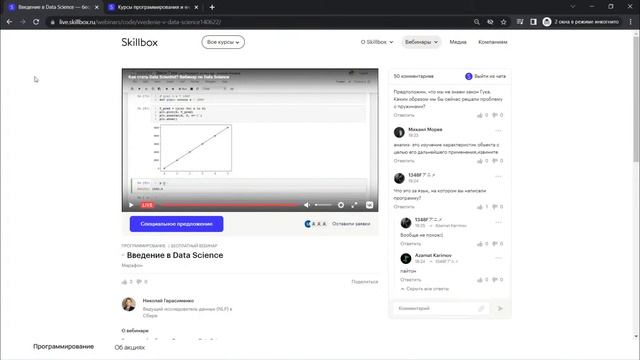This screenshot has width=640, height=360.
Task: Open the incognito windows indicator
Action: [581, 22]
